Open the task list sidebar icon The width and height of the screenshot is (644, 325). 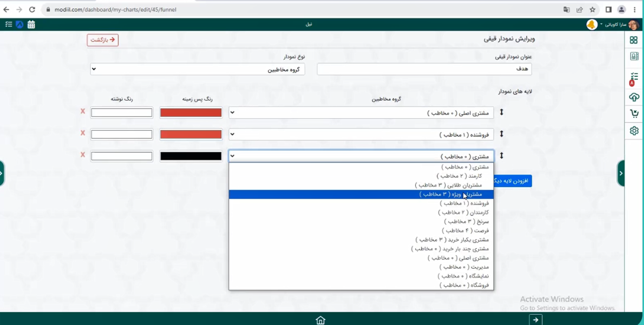634,77
